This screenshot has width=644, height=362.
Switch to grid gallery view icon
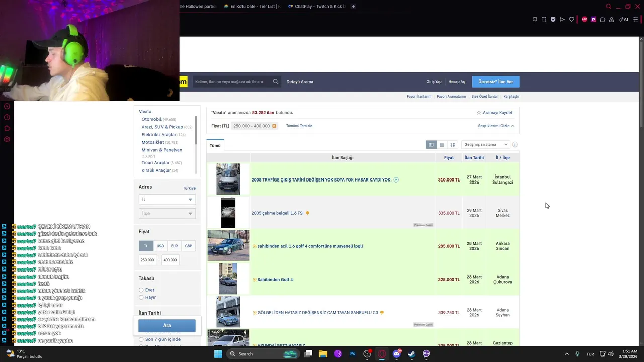(x=453, y=145)
